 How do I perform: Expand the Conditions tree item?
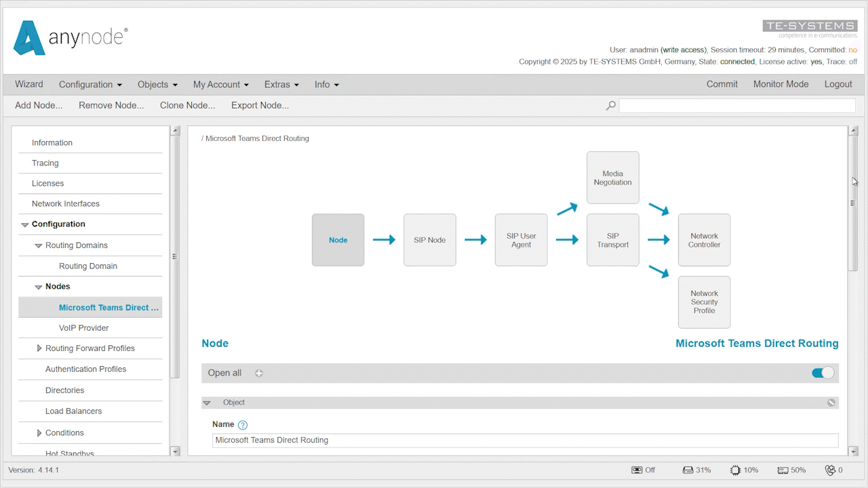[39, 433]
